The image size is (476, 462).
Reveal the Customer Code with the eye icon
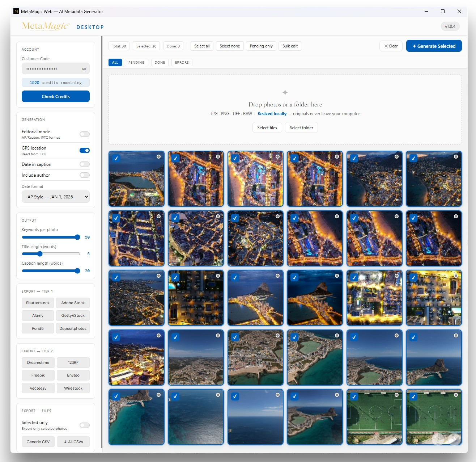[x=84, y=69]
